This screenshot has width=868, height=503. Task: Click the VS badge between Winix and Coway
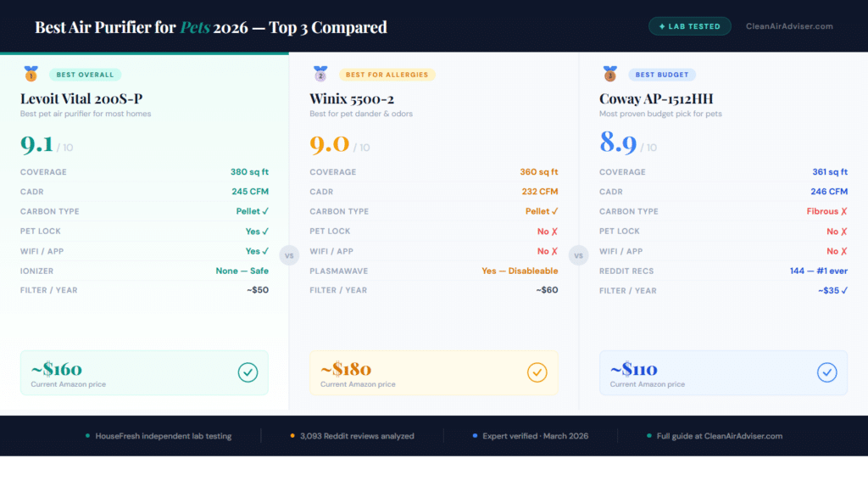point(578,256)
